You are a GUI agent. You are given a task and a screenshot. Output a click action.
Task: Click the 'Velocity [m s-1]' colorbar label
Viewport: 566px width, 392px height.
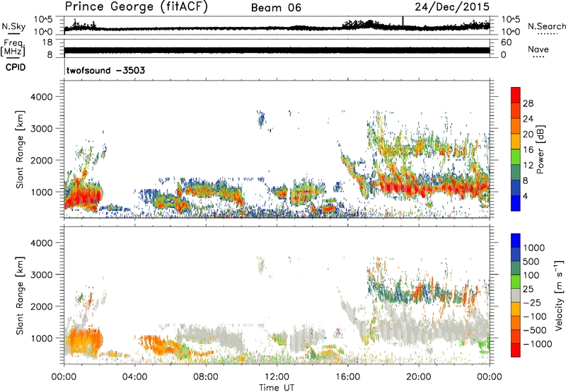(x=559, y=295)
